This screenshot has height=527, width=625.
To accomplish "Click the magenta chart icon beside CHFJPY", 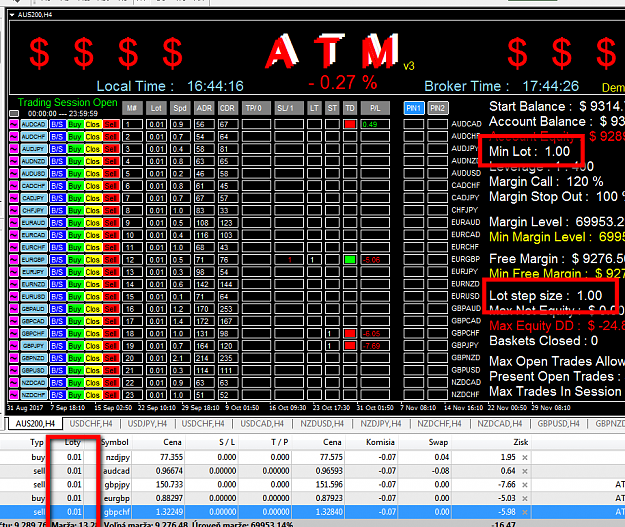I will pyautogui.click(x=14, y=210).
